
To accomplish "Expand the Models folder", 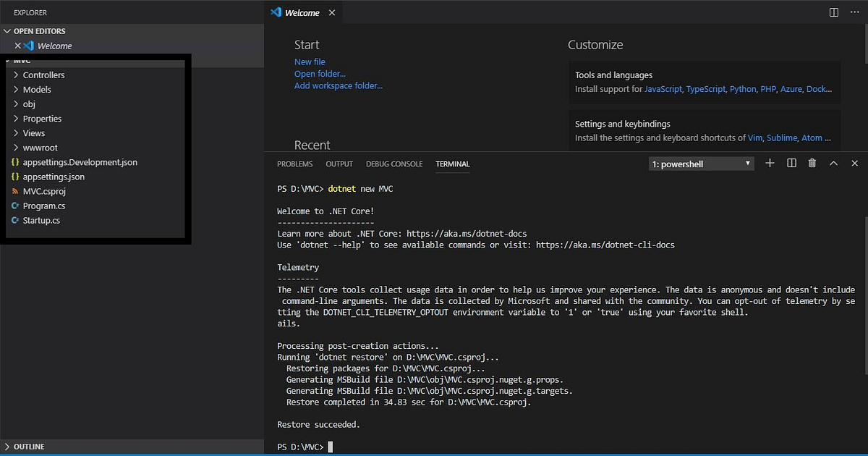I will point(37,90).
